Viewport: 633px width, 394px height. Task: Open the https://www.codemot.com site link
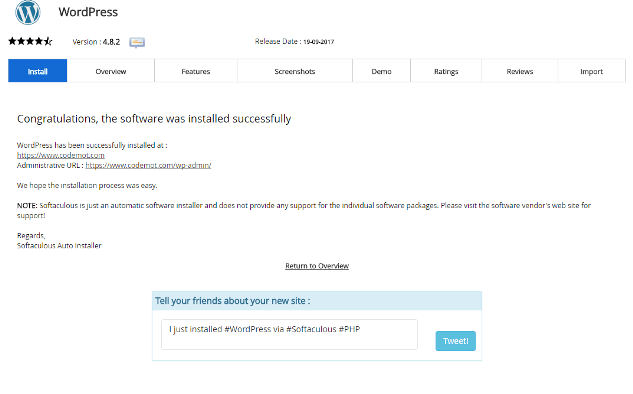[61, 155]
